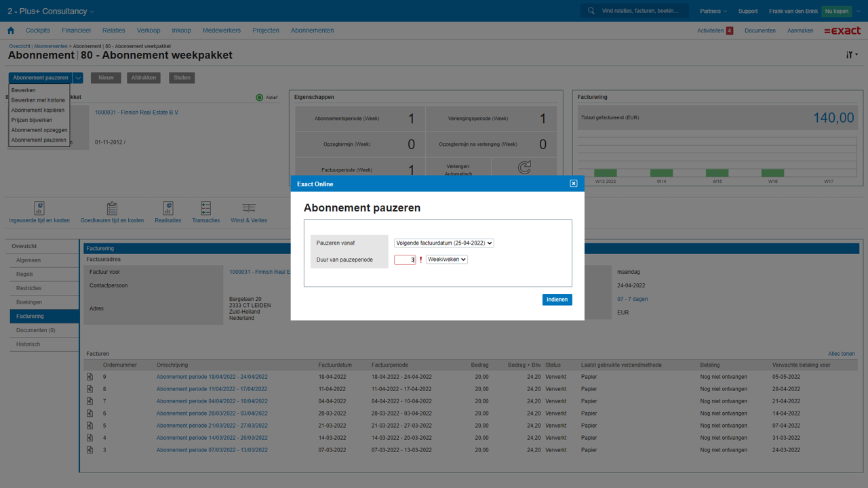Expand the Partners menu in header

click(713, 11)
